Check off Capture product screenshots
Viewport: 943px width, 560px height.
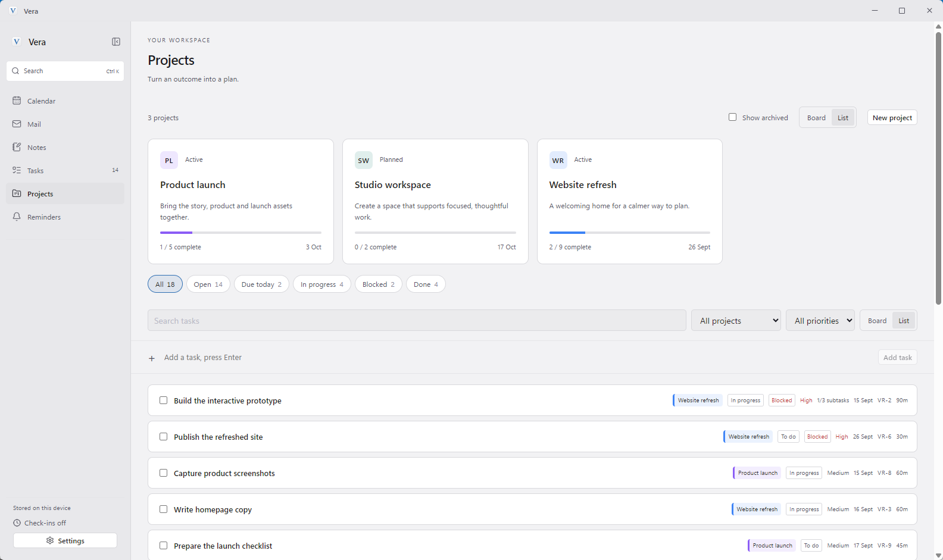point(164,473)
